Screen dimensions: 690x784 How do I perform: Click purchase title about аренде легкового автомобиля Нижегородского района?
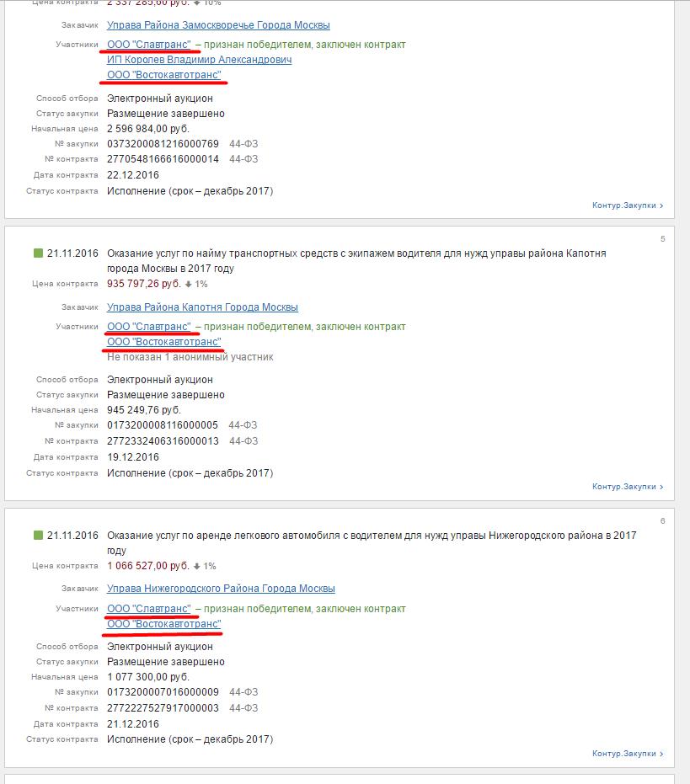[372, 542]
